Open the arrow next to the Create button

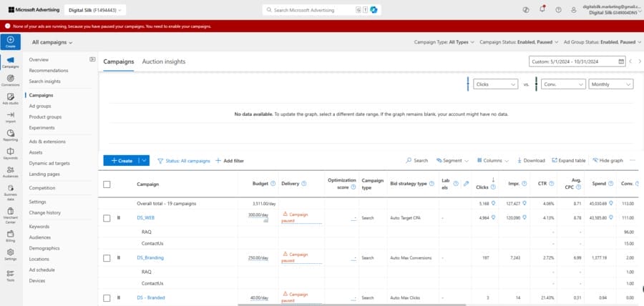pyautogui.click(x=144, y=161)
